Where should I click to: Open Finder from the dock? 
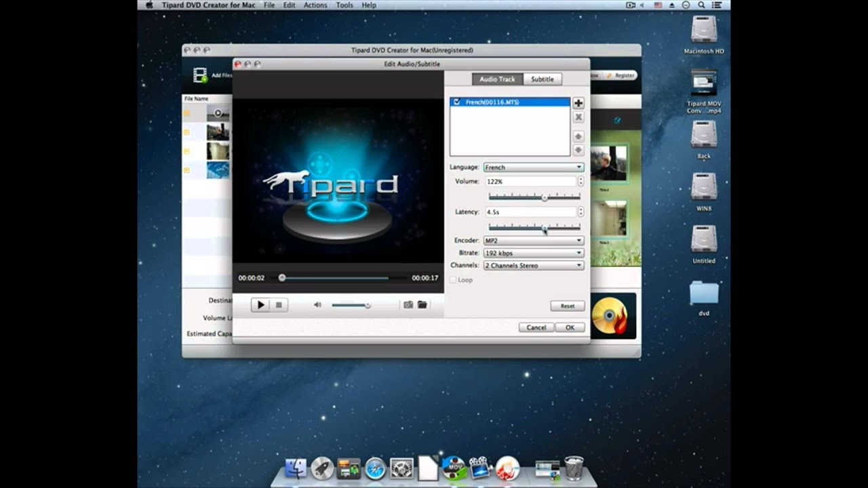tap(296, 468)
